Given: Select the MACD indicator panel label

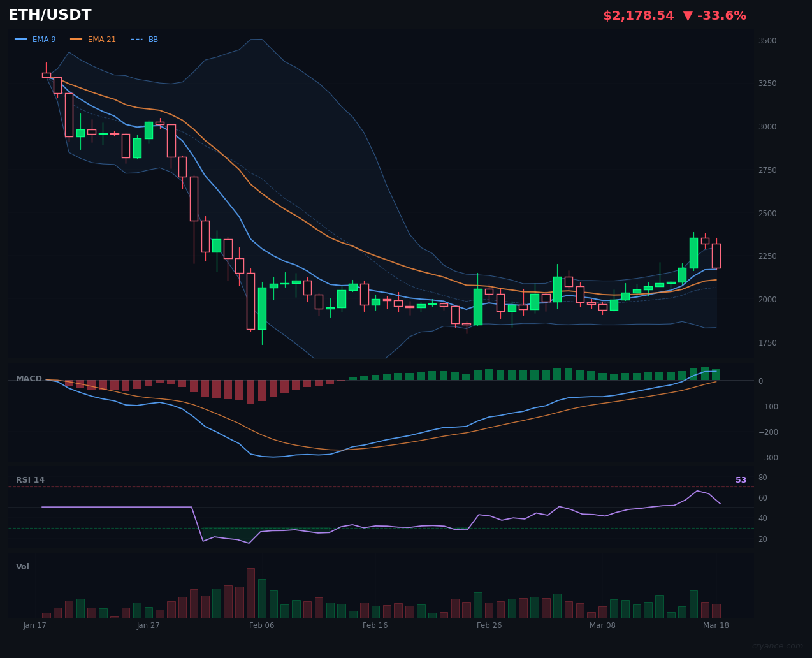Looking at the screenshot, I should pyautogui.click(x=28, y=378).
